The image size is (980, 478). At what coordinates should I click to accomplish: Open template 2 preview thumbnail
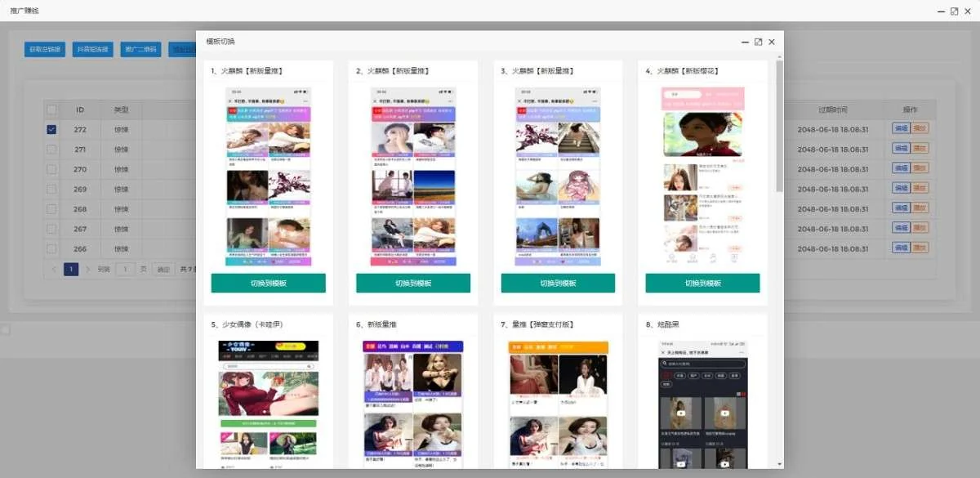(x=413, y=176)
